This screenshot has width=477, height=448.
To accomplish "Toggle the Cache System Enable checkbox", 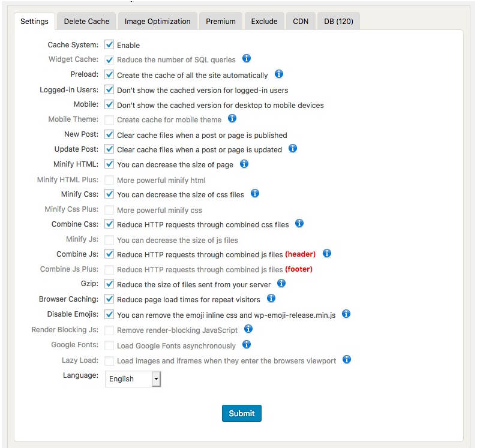I will click(109, 45).
